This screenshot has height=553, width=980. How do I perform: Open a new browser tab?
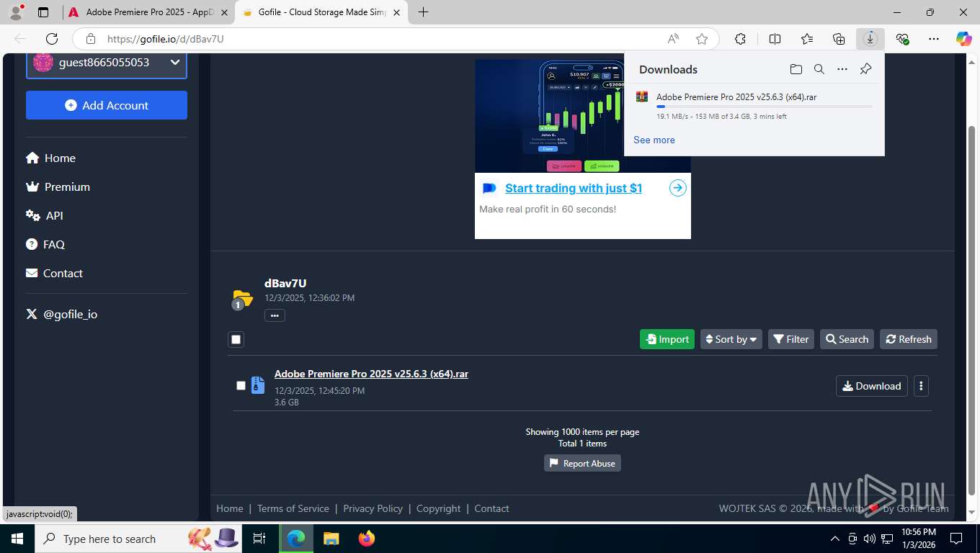[423, 12]
